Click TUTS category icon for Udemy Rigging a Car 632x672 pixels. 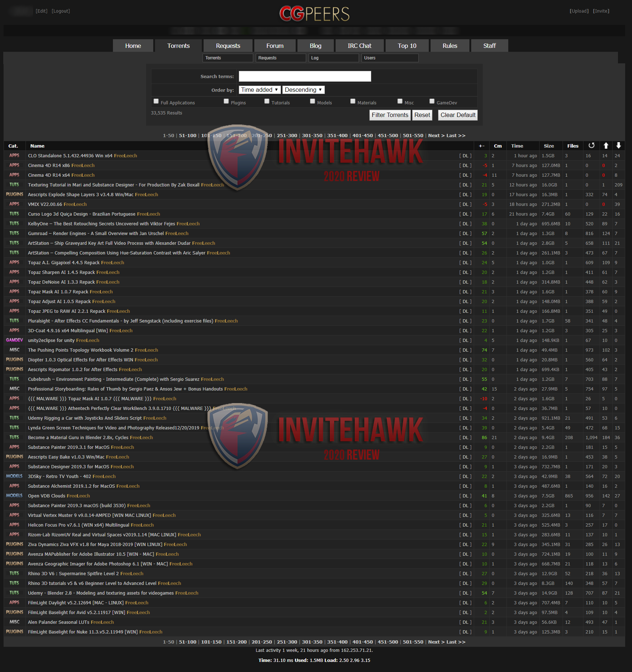[14, 418]
